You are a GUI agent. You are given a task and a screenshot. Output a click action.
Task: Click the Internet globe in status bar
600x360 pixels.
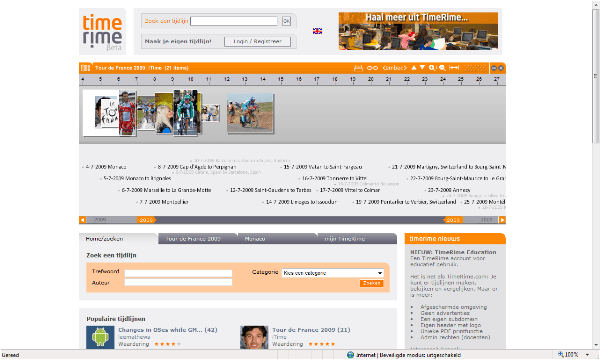[x=350, y=355]
